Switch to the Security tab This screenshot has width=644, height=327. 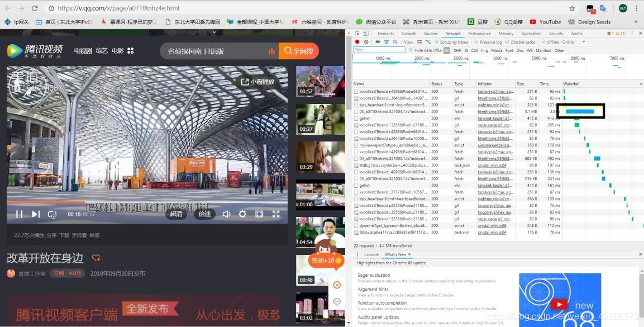pyautogui.click(x=556, y=34)
